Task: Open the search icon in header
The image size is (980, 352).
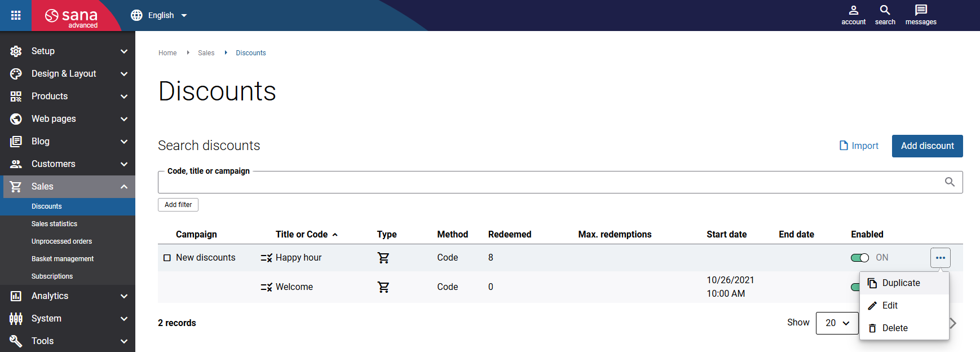Action: [885, 15]
